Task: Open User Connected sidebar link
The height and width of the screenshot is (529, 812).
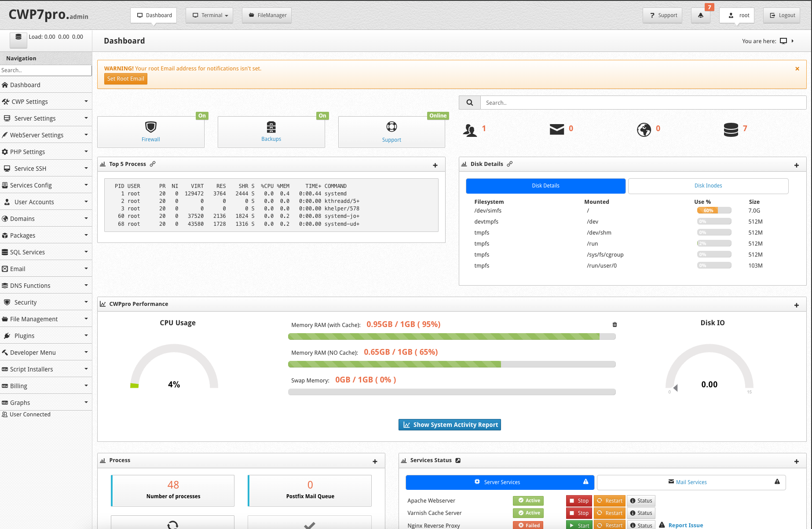Action: coord(26,415)
